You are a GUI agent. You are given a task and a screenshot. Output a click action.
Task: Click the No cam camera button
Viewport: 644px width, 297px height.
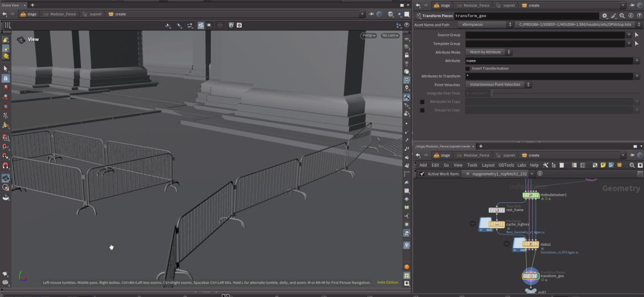390,36
